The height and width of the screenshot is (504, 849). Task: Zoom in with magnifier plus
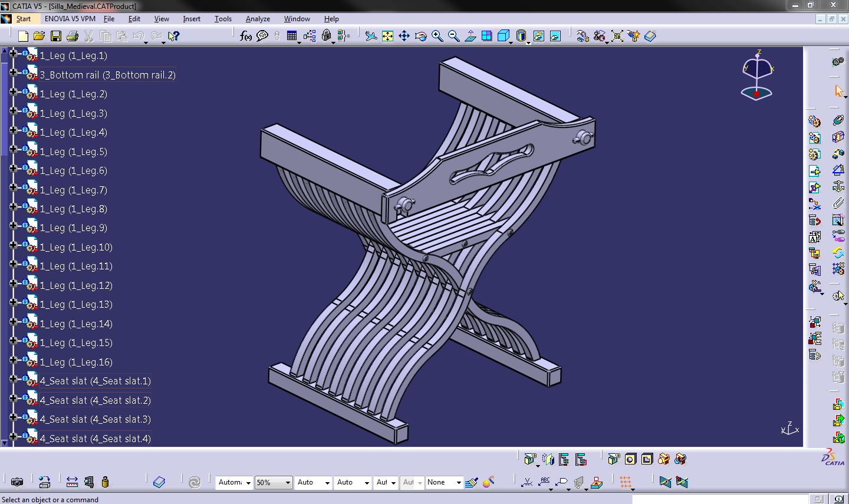pos(437,37)
